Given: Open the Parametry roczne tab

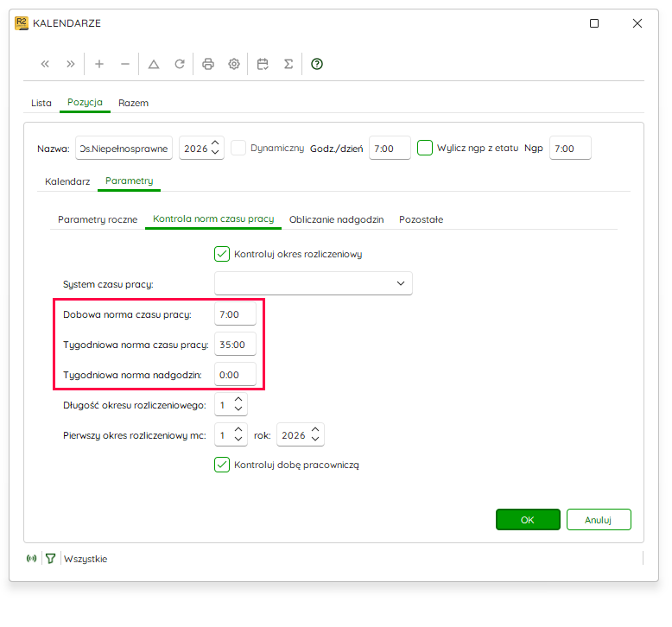Looking at the screenshot, I should [98, 219].
